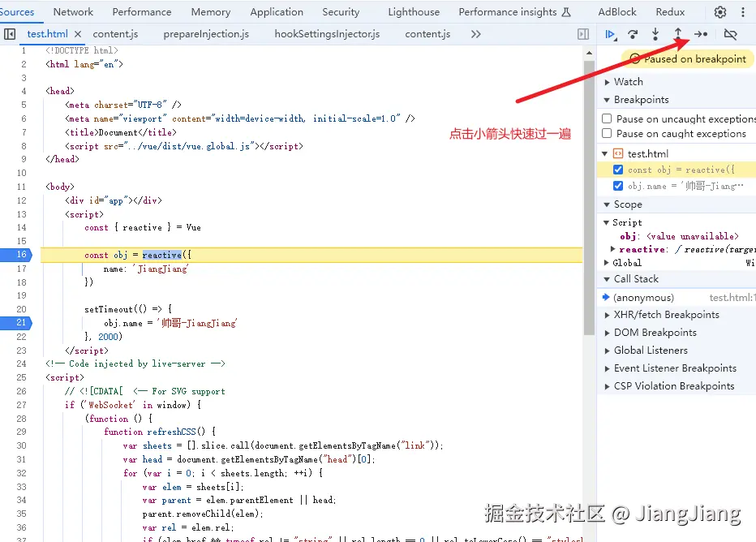
Task: Open the Redux panel
Action: [x=670, y=12]
